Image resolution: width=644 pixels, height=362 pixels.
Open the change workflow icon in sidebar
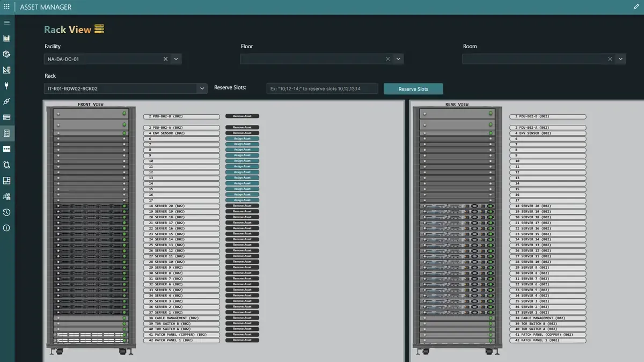click(x=6, y=165)
